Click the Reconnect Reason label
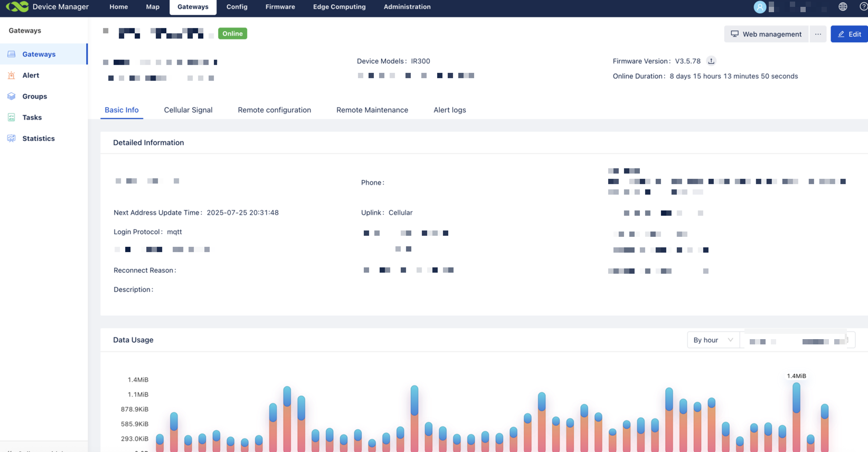 click(145, 270)
